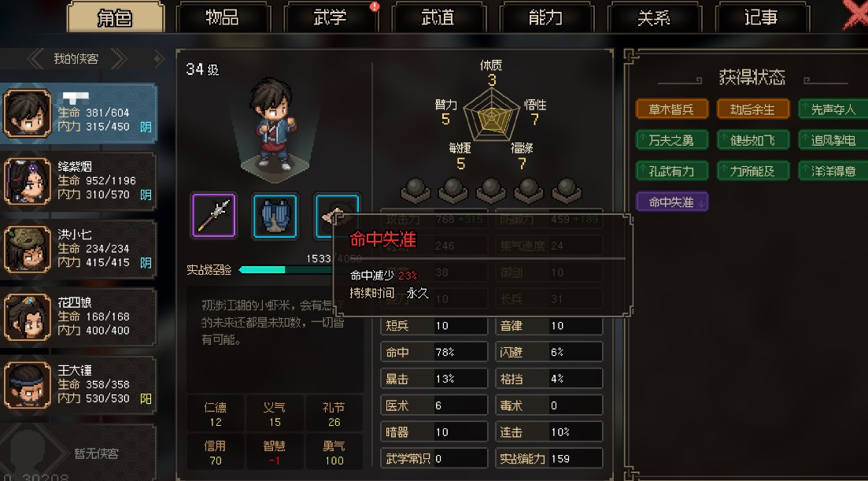Viewport: 868px width, 481px height.
Task: Switch to the 物品 tab
Action: tap(223, 17)
